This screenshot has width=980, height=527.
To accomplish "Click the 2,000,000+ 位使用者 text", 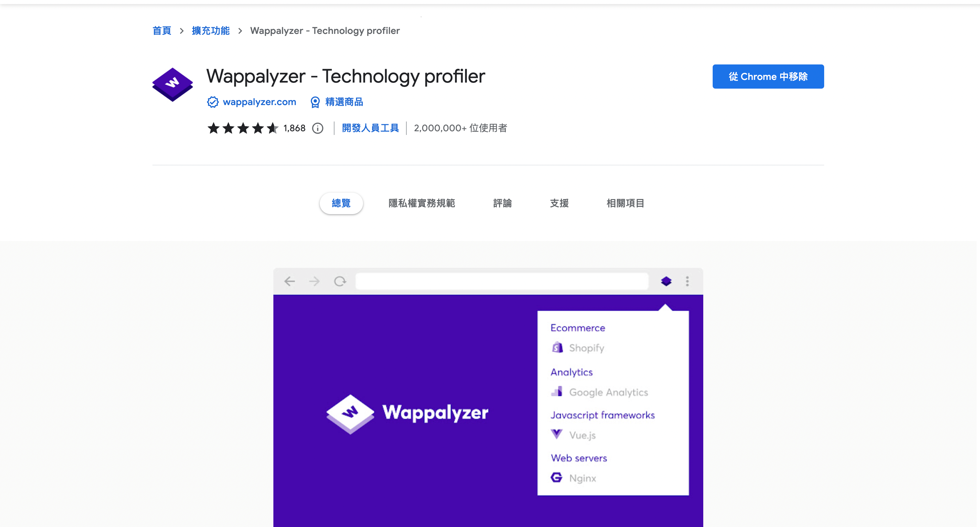I will click(x=460, y=128).
